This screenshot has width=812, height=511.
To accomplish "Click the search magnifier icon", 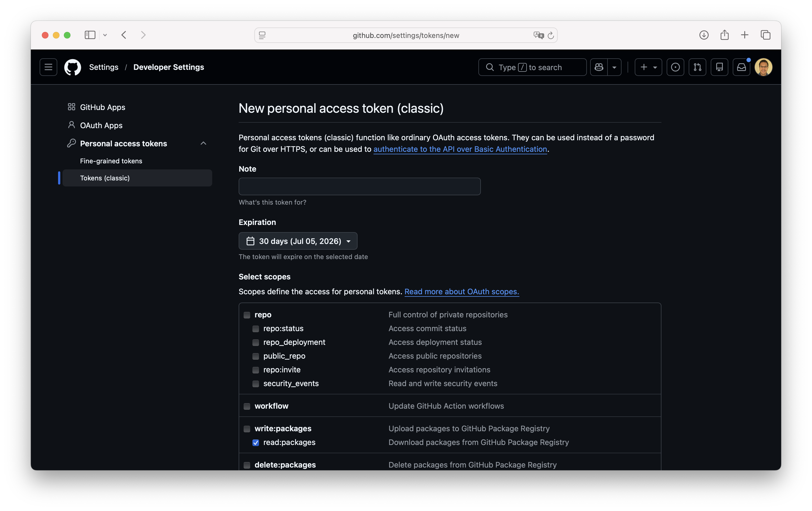I will coord(490,67).
